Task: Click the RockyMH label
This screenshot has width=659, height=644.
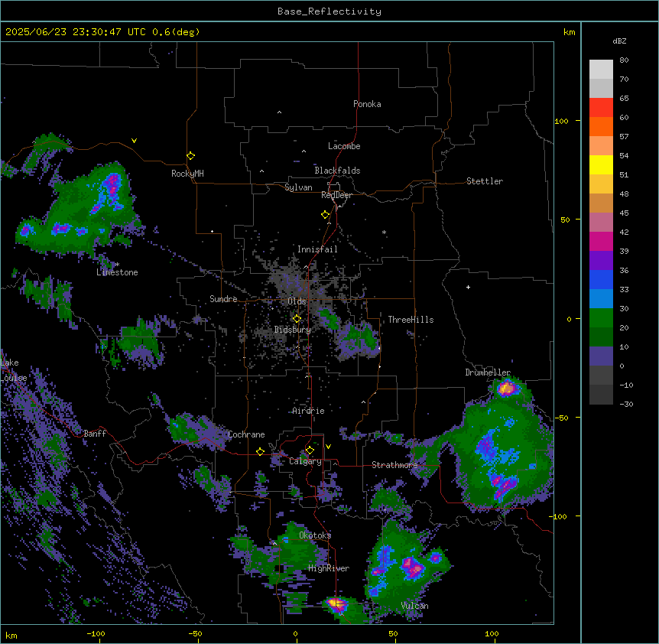Action: [187, 174]
